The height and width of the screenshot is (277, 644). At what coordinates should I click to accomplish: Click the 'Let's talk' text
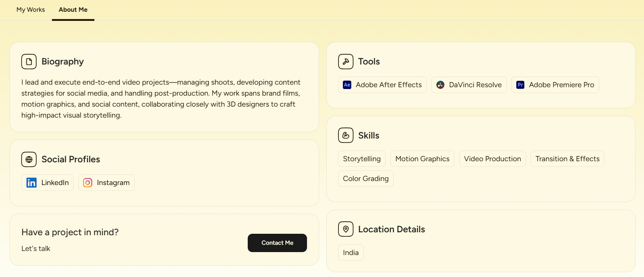[36, 248]
